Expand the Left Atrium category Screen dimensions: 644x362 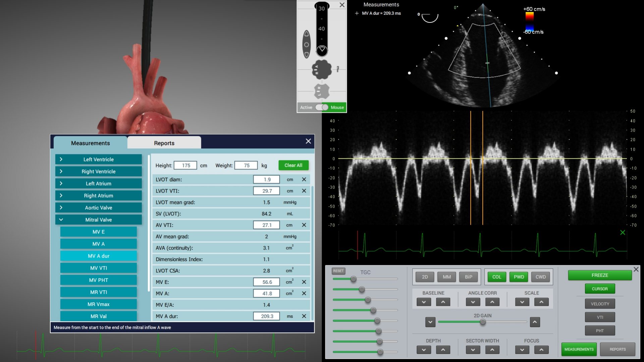[x=99, y=184]
